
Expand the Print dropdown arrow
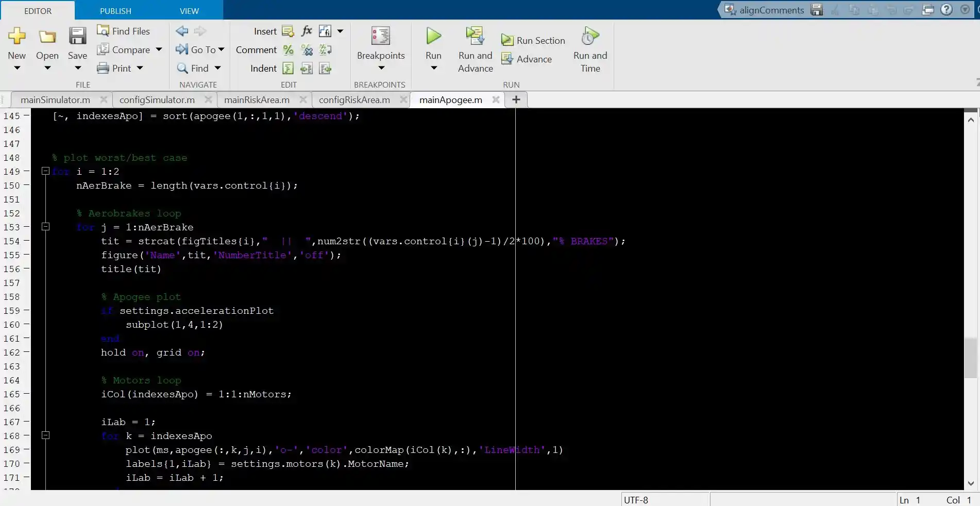click(x=140, y=68)
